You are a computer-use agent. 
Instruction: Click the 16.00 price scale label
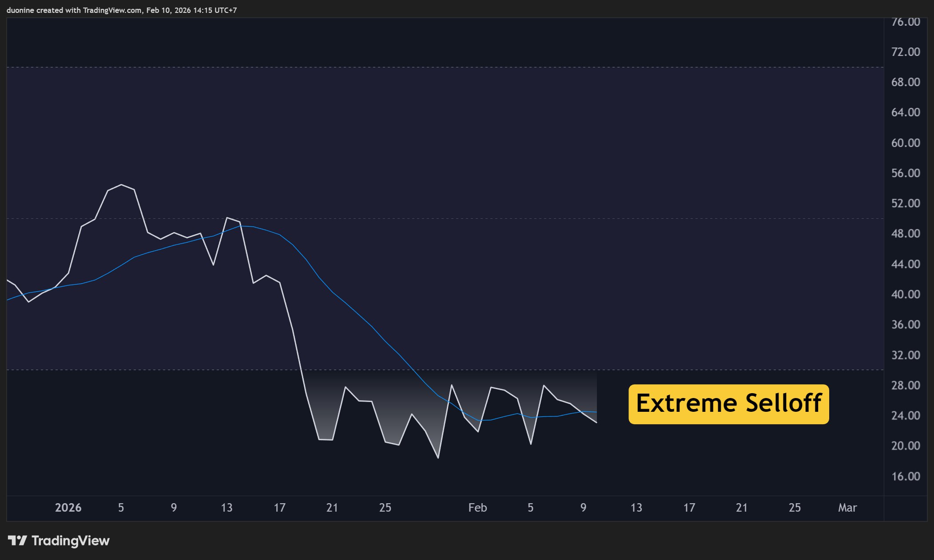tap(905, 476)
